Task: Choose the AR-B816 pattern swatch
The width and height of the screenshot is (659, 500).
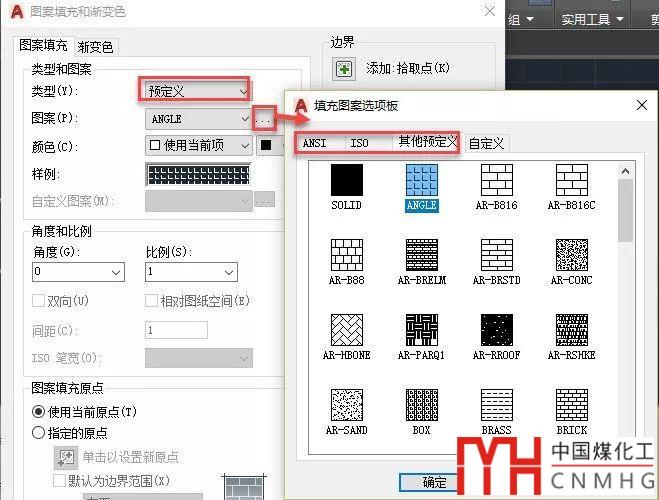Action: [x=497, y=180]
